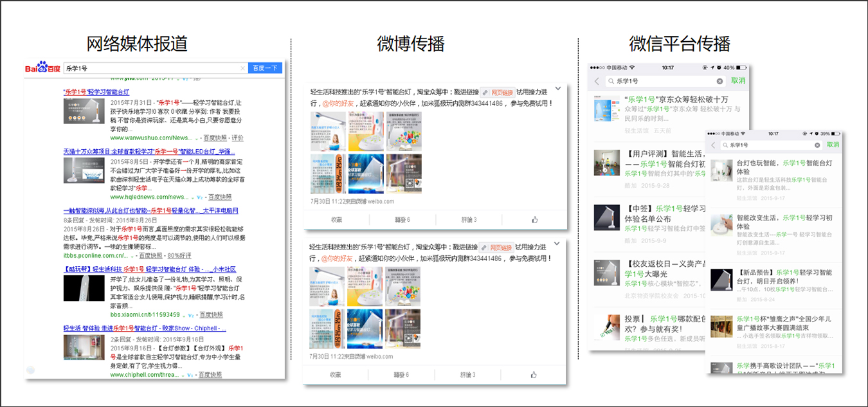
Task: Expand the top Weibo post's chevron menu
Action: (x=557, y=88)
